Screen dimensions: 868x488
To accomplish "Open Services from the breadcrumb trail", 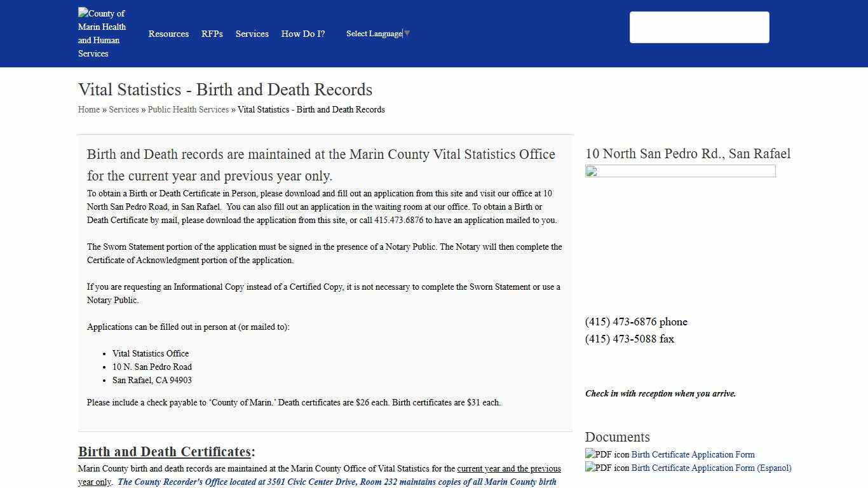I will pyautogui.click(x=123, y=109).
